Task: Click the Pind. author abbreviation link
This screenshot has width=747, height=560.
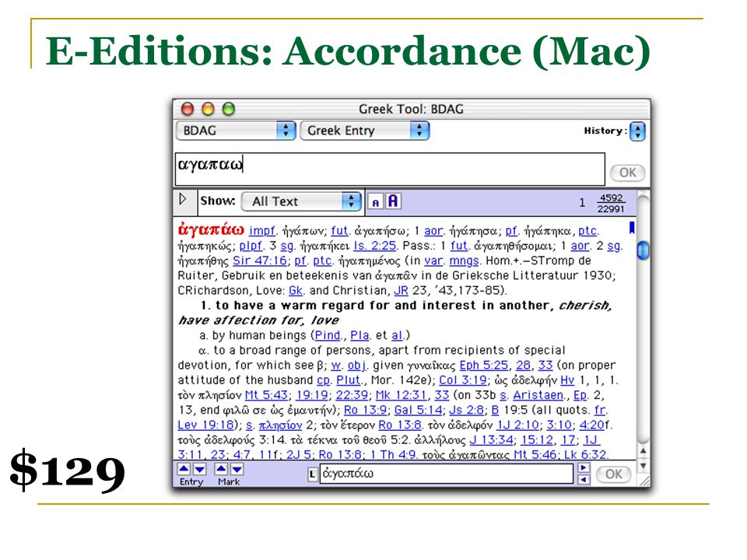Action: pyautogui.click(x=328, y=335)
